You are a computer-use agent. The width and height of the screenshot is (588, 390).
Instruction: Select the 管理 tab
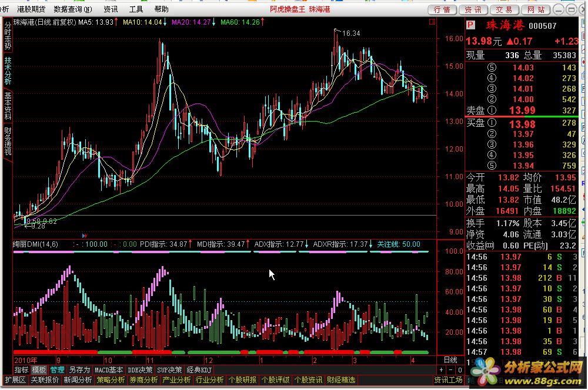coord(58,370)
